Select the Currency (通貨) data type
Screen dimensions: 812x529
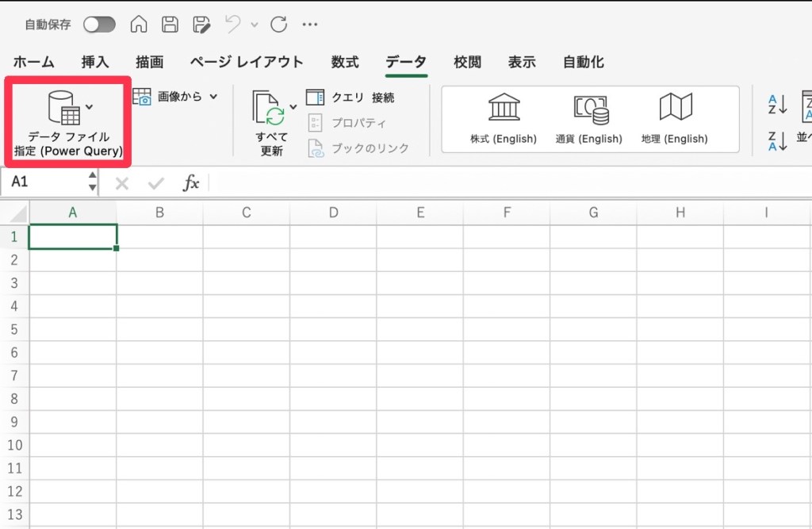tap(589, 119)
